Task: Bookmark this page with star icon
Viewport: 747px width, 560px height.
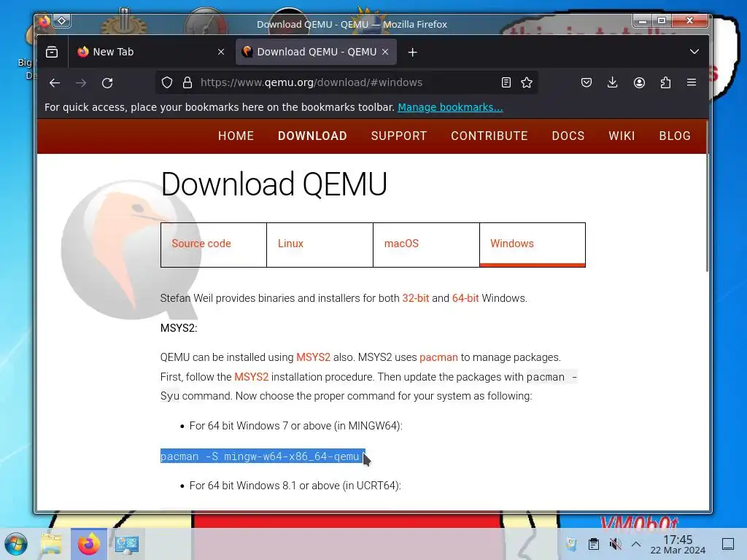Action: tap(527, 82)
